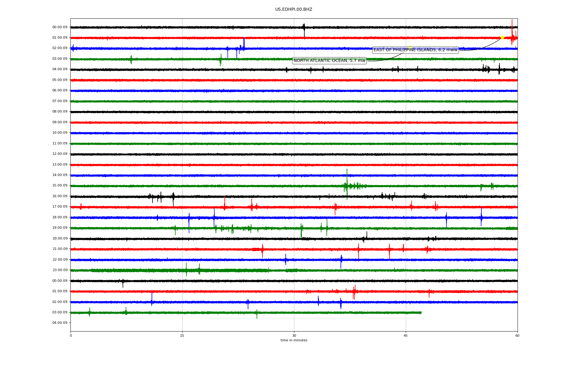
Task: Click the 21:00:09 row label
Action: (x=60, y=249)
